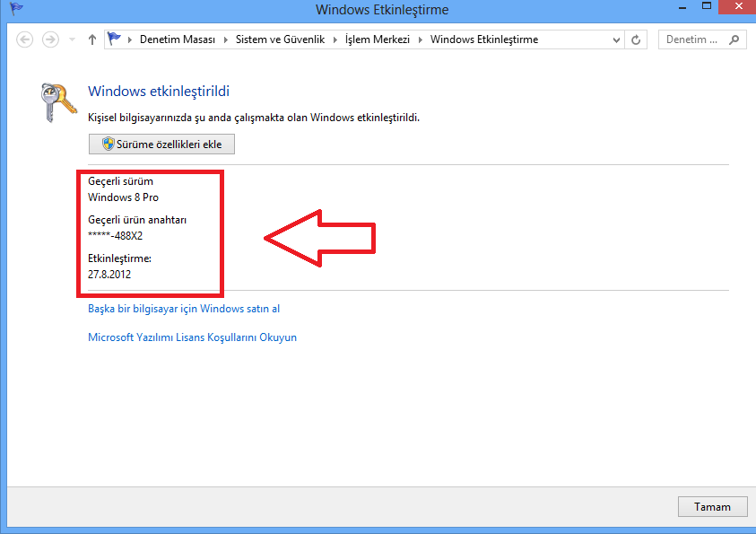Click the Sürüme özellikleri ekle button

[x=161, y=144]
